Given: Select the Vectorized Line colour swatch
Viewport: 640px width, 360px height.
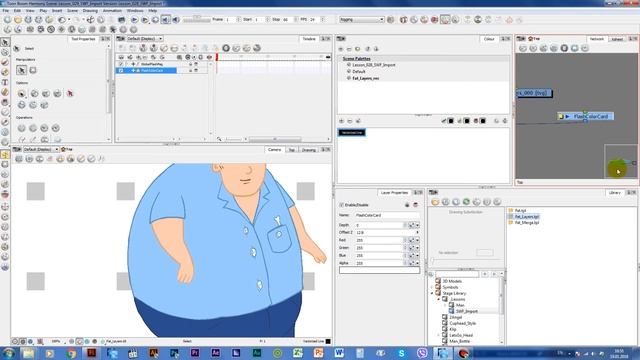Looking at the screenshot, I should point(352,133).
